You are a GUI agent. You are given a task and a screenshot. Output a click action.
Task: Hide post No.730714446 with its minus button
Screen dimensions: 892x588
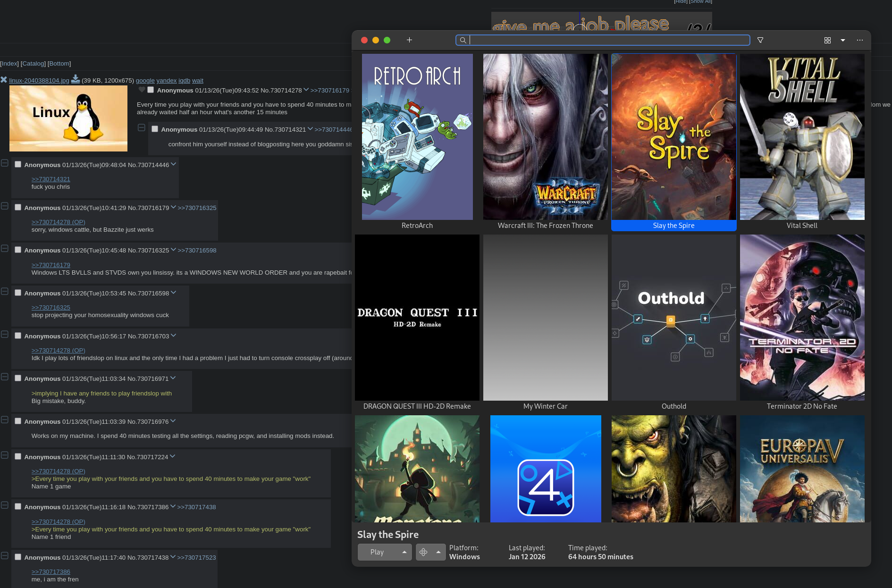coord(5,163)
